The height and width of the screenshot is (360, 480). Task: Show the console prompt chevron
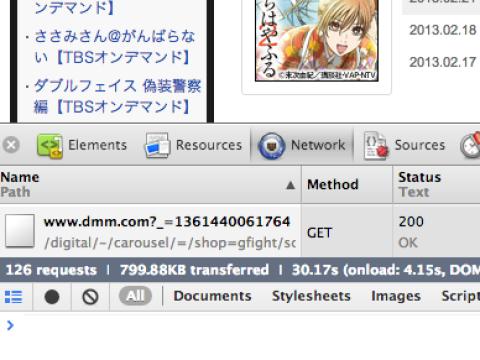10,325
